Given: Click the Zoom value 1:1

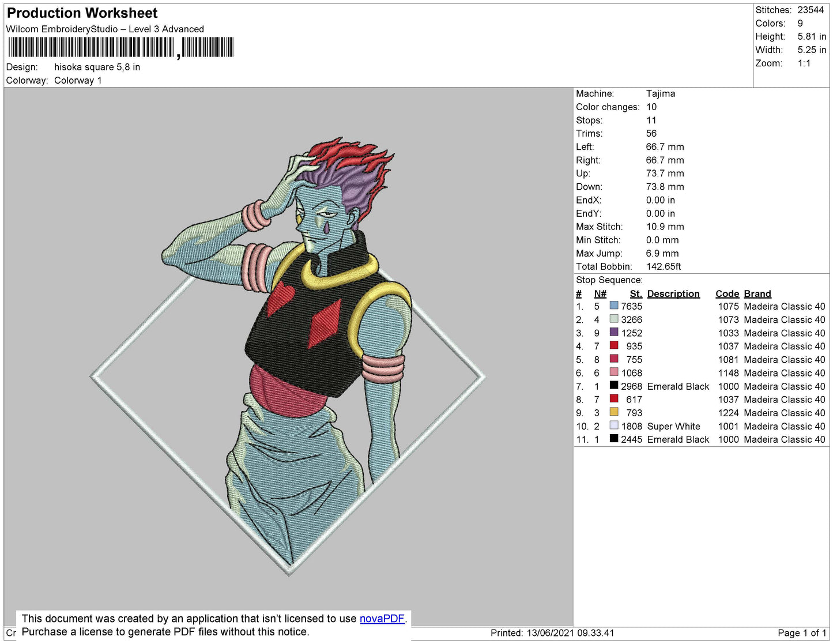Looking at the screenshot, I should [x=804, y=63].
